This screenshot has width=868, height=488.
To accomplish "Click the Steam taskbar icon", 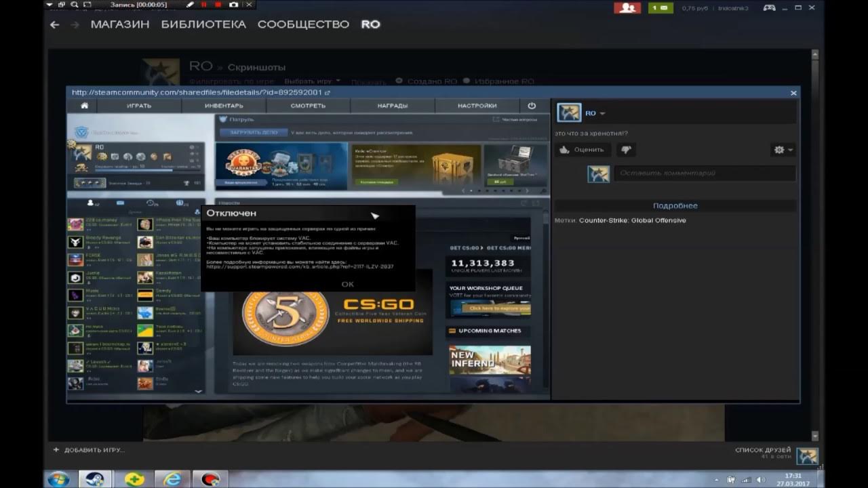I will tap(95, 479).
